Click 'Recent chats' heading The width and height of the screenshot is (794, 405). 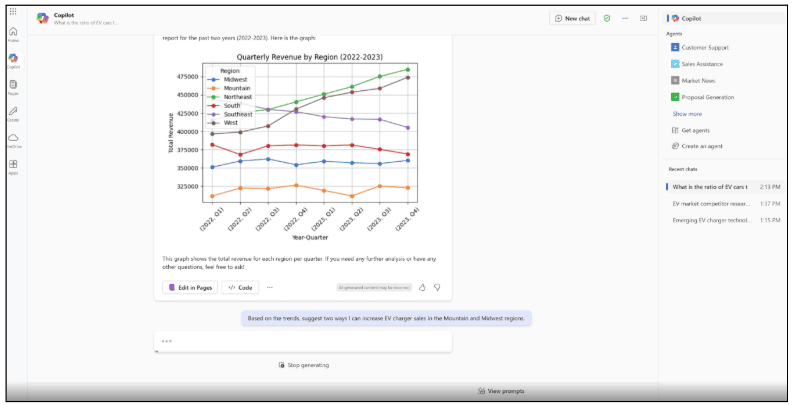point(683,169)
